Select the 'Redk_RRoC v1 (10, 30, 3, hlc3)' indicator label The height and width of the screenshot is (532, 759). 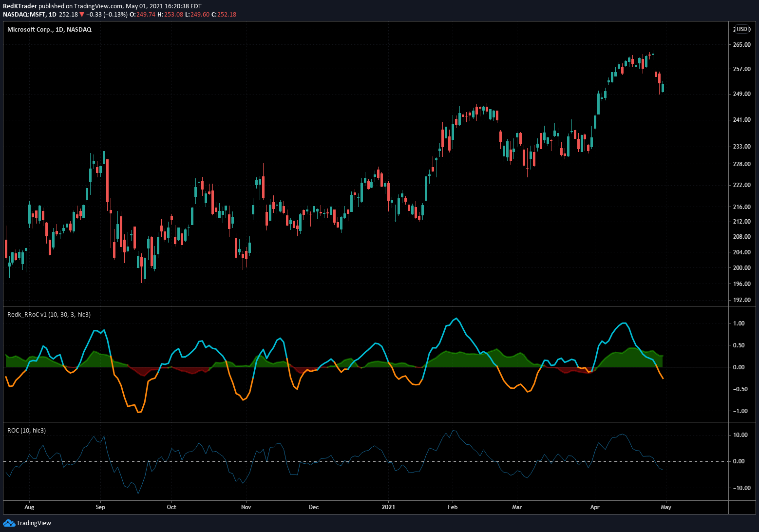(49, 315)
